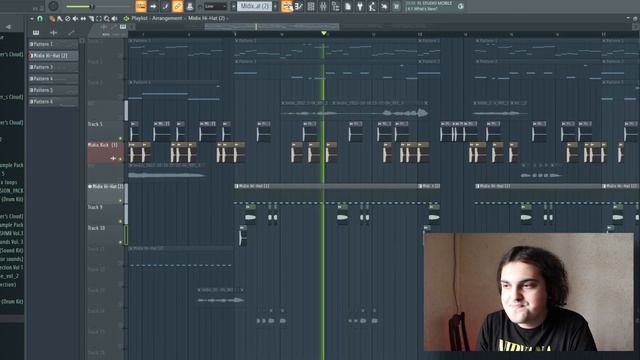The height and width of the screenshot is (360, 640).
Task: Open the plugin picker plug icon
Action: point(360,6)
